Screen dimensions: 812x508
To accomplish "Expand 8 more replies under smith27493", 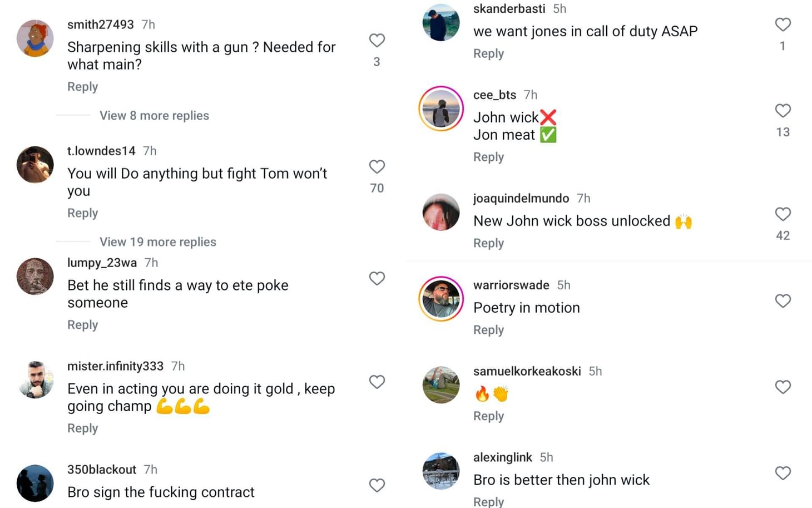I will point(154,115).
